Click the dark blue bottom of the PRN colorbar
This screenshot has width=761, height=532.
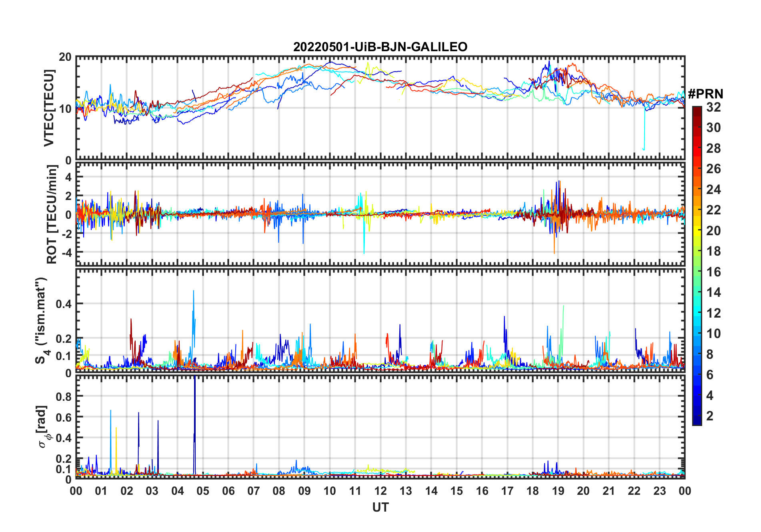coord(697,420)
